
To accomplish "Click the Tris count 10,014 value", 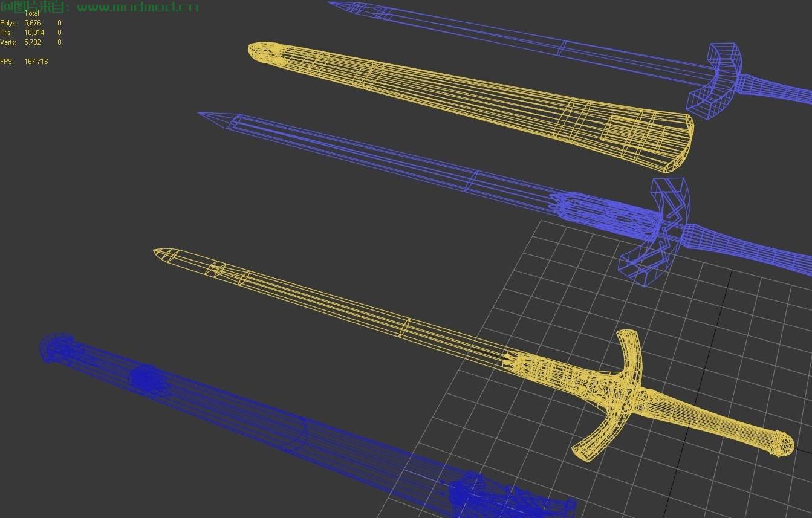I will [34, 33].
